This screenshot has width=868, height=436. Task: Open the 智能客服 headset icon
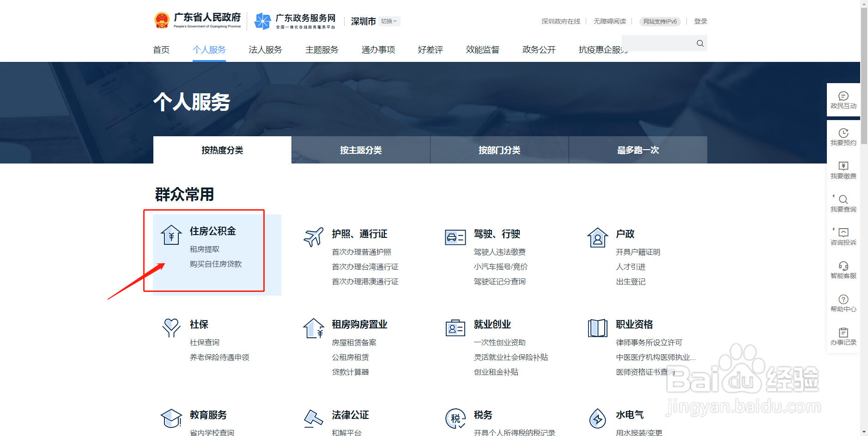[x=844, y=266]
